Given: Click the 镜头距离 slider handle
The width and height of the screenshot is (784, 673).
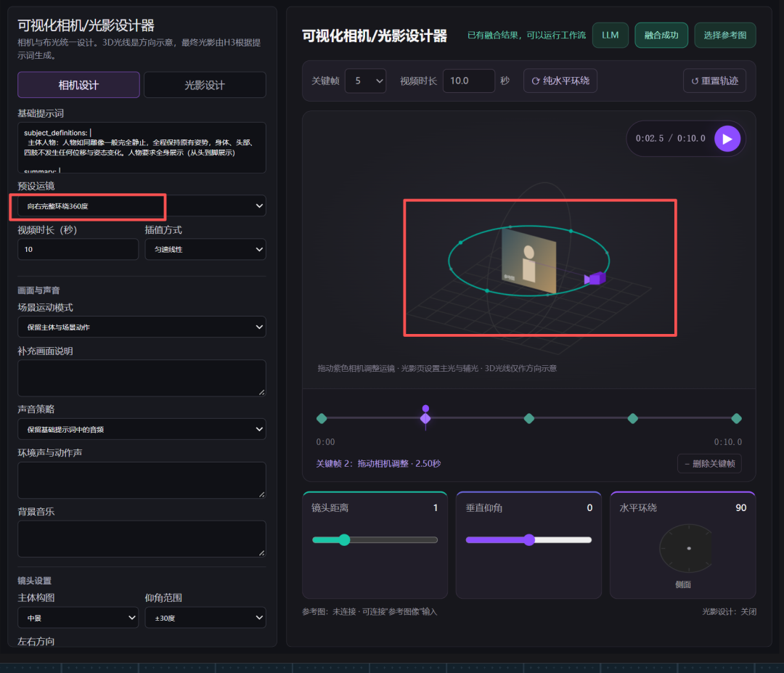Looking at the screenshot, I should coord(344,540).
